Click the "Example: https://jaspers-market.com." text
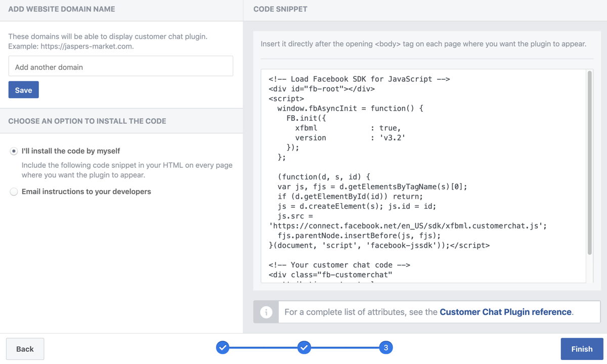The width and height of the screenshot is (607, 364). click(71, 47)
